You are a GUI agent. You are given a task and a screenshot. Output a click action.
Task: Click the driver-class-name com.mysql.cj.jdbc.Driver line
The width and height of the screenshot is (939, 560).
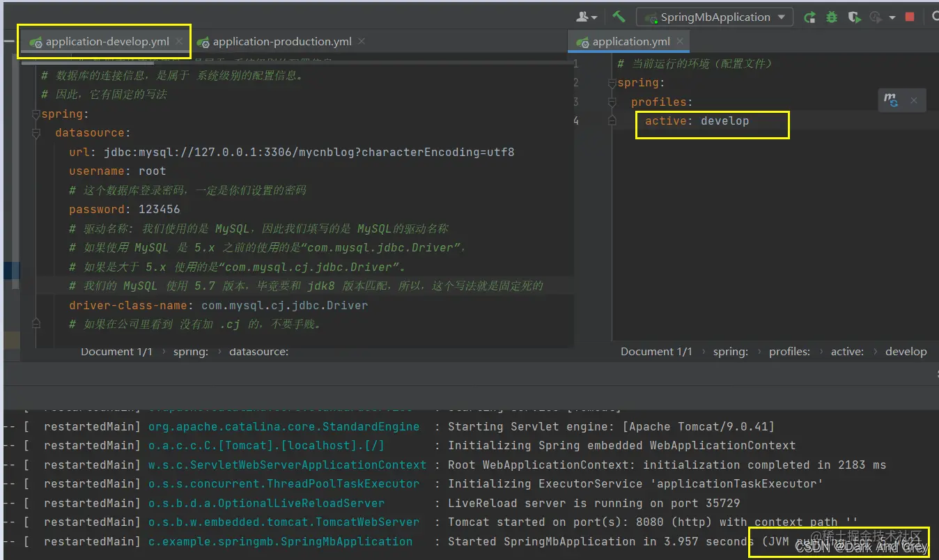point(218,305)
